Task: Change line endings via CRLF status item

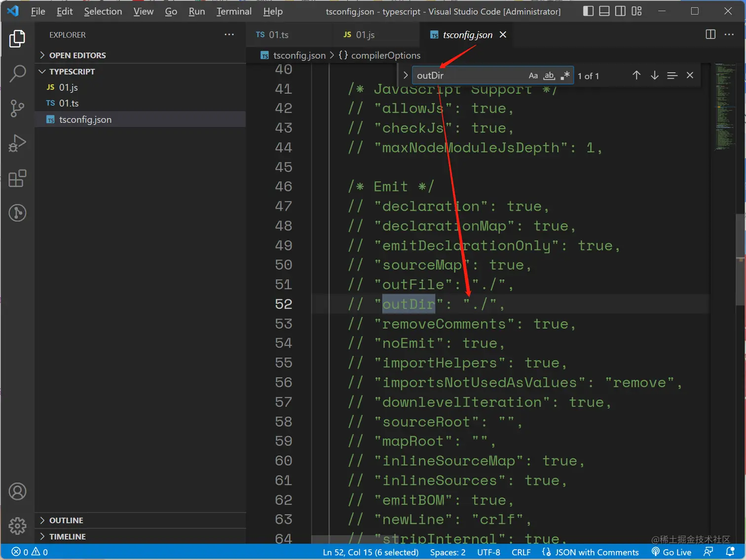Action: pos(521,552)
